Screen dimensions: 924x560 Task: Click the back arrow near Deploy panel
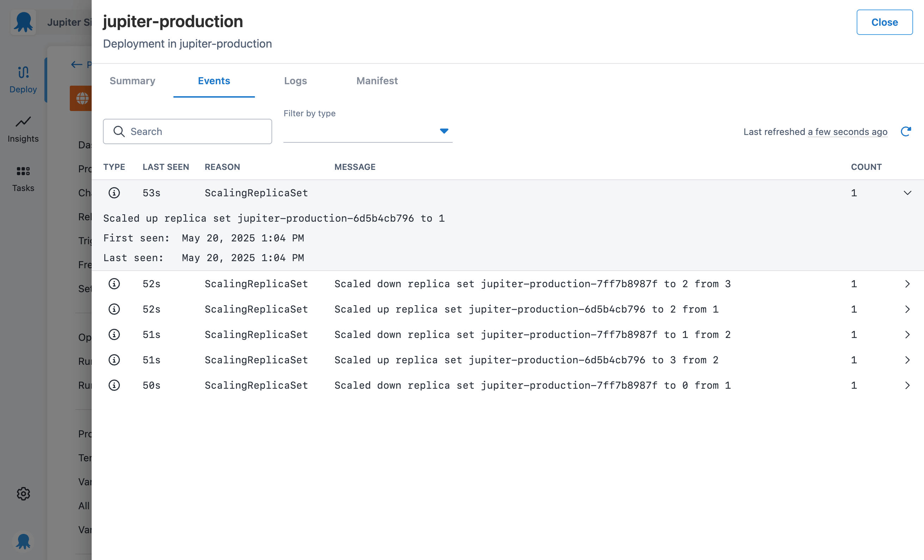click(76, 64)
